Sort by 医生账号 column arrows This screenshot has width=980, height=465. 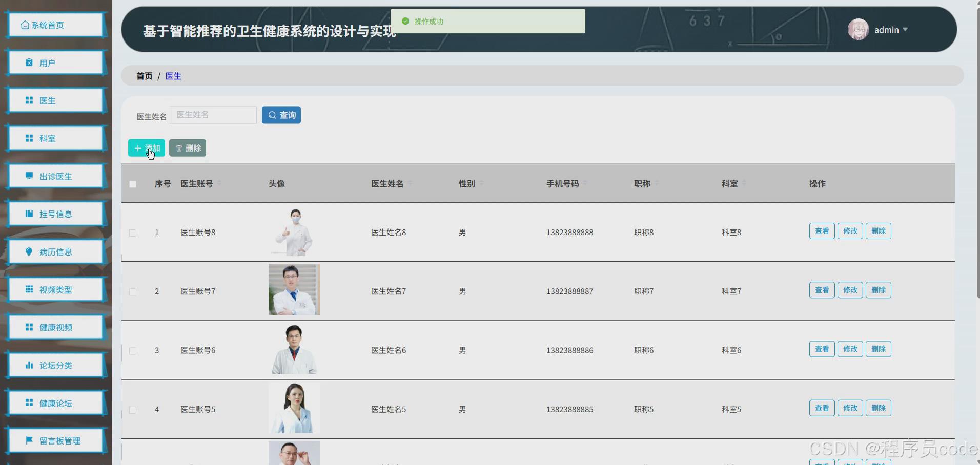tap(219, 183)
